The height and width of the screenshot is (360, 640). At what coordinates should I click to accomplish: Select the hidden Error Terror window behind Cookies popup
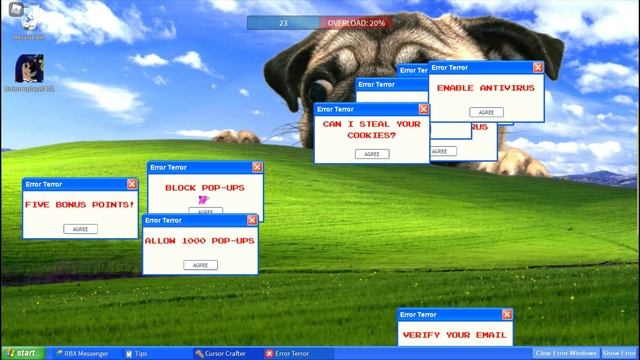[391, 84]
